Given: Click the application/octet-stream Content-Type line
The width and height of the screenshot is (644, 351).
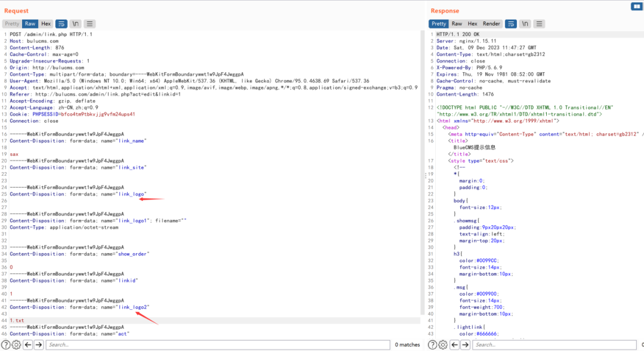Looking at the screenshot, I should pos(64,228).
